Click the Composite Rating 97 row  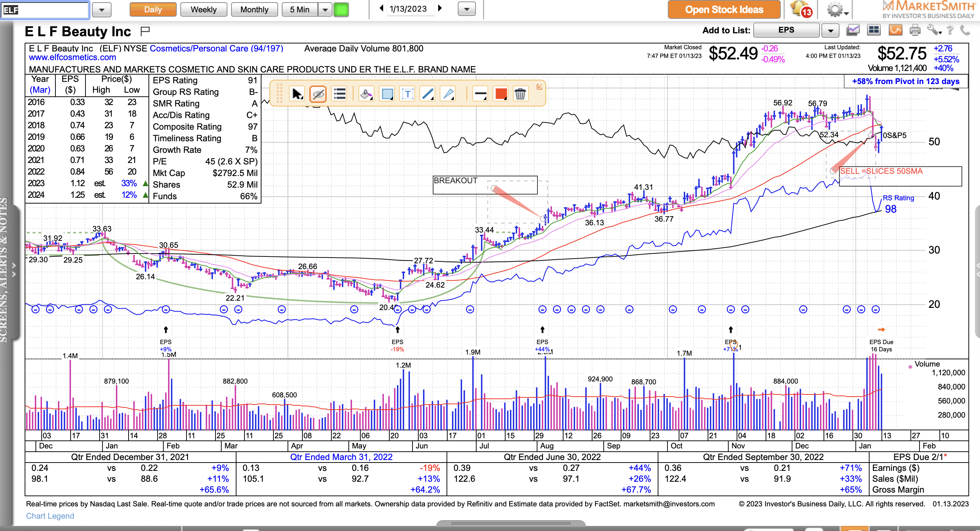205,127
